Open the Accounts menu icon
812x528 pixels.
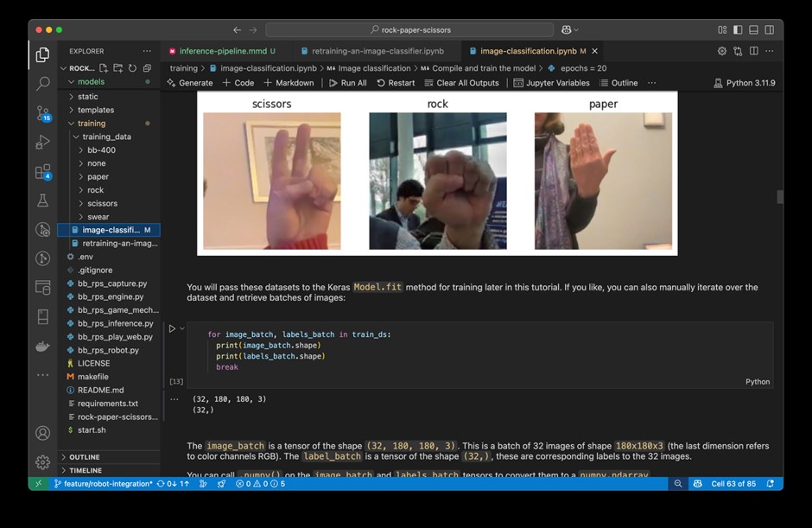tap(42, 433)
